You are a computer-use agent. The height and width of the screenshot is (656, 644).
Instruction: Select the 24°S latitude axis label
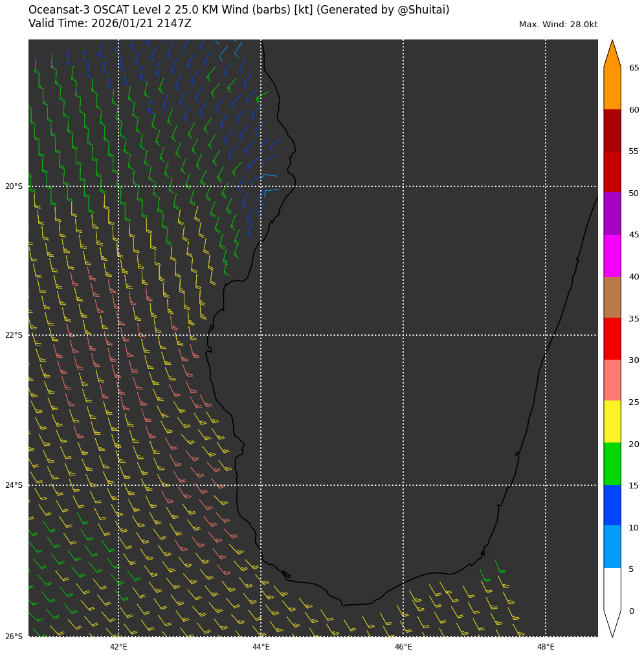pos(14,485)
